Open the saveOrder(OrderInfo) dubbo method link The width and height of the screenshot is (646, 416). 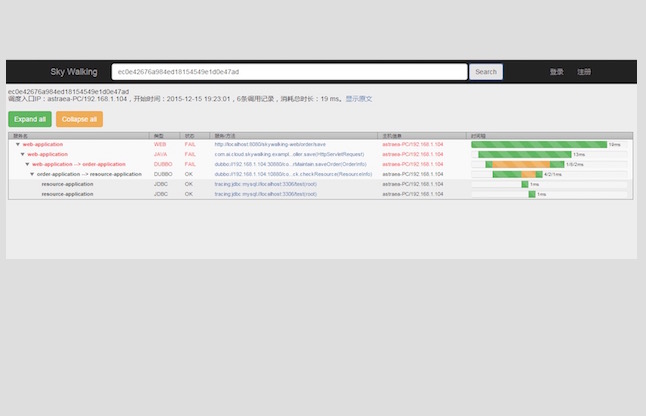click(x=290, y=164)
